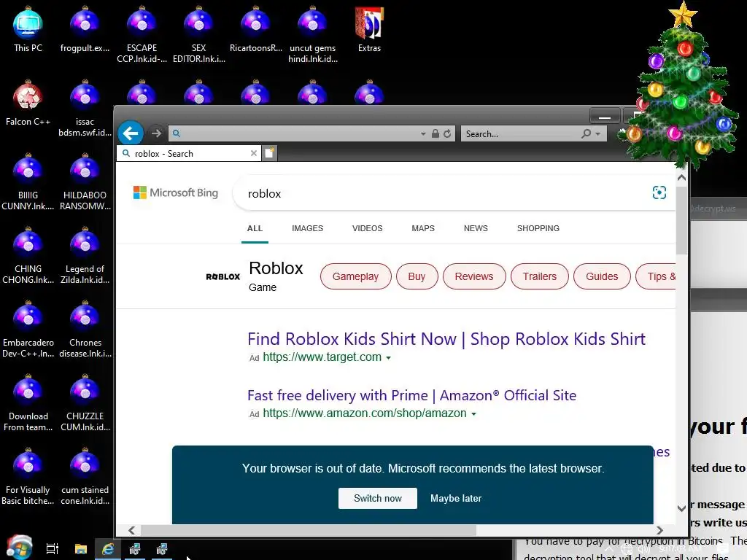747x560 pixels.
Task: Open File Explorer from the taskbar
Action: coord(81,549)
